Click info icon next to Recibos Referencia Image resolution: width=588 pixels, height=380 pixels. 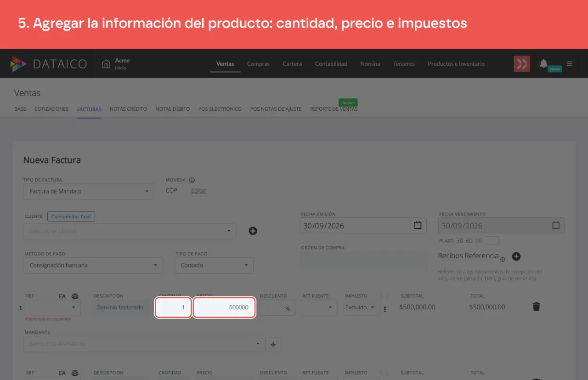(x=503, y=260)
